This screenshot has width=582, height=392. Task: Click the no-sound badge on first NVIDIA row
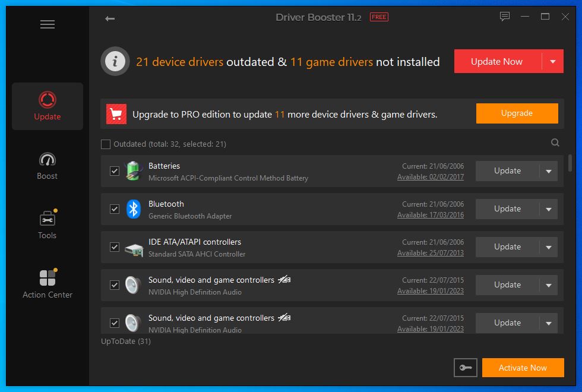[284, 280]
